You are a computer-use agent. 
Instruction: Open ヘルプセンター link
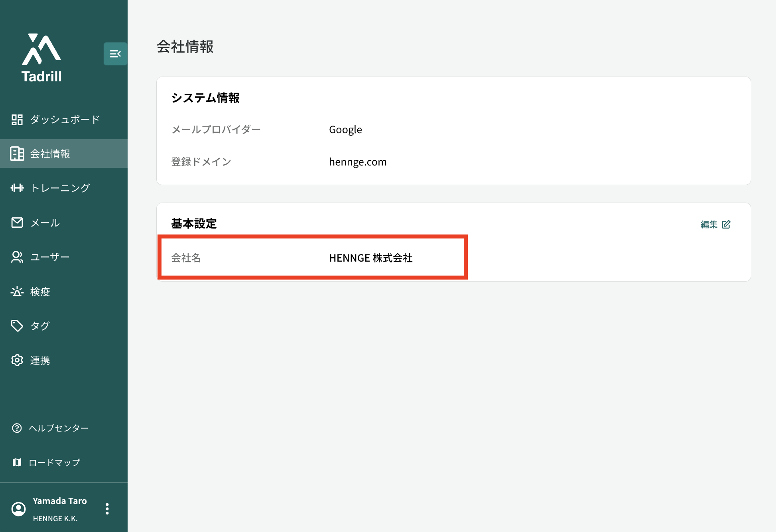pyautogui.click(x=58, y=428)
